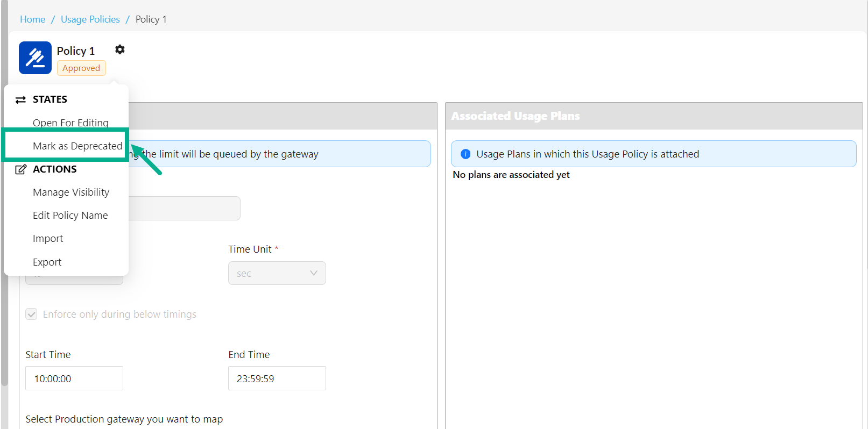Click the chevron arrow in sec dropdown

(x=314, y=273)
